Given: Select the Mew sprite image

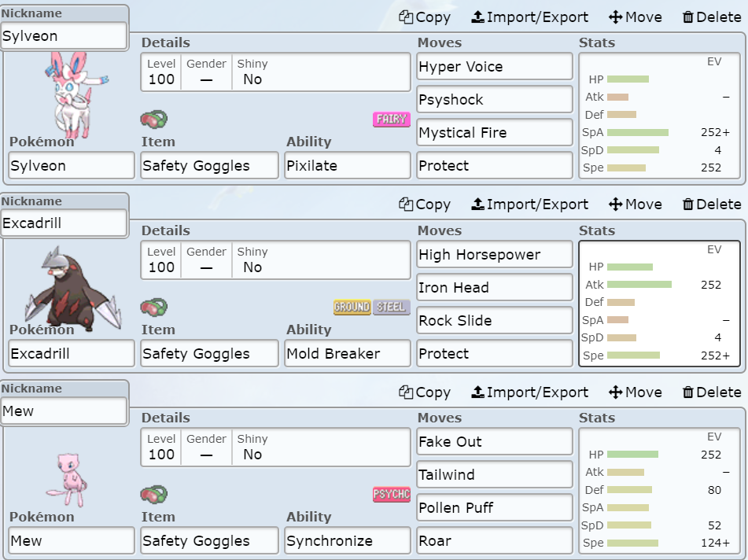Looking at the screenshot, I should tap(68, 480).
